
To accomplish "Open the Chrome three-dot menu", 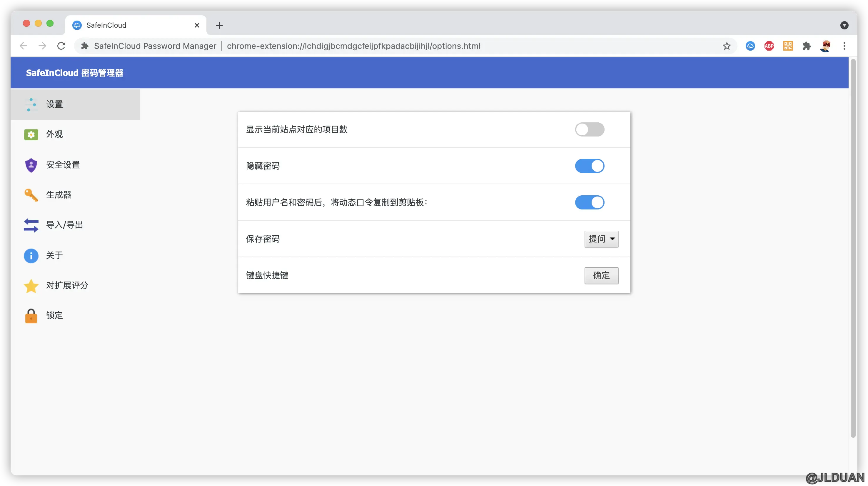I will coord(844,46).
